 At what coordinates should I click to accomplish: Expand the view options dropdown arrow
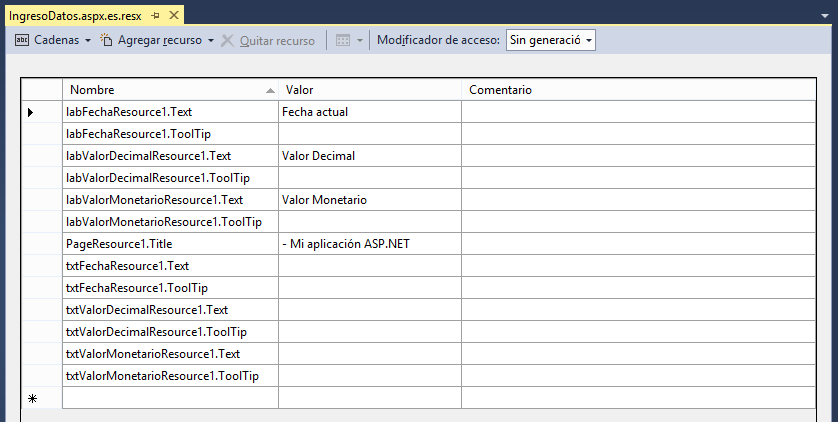[x=360, y=41]
